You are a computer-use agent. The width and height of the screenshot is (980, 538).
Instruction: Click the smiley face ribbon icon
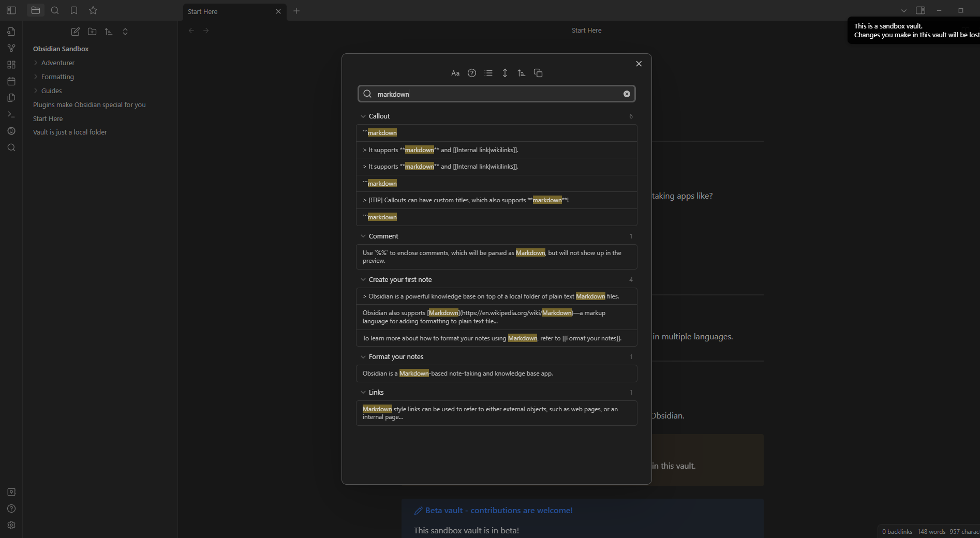(11, 131)
